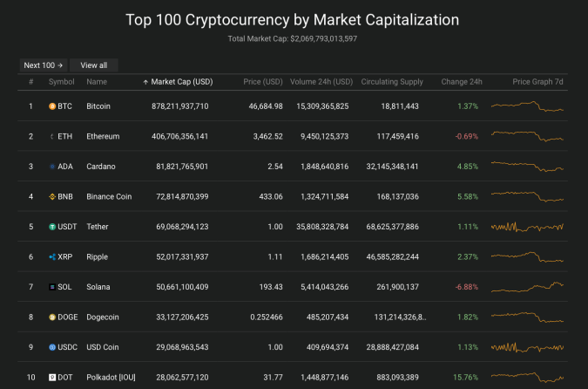Click Solana's -6.88% change value
Image resolution: width=588 pixels, height=389 pixels.
(467, 287)
